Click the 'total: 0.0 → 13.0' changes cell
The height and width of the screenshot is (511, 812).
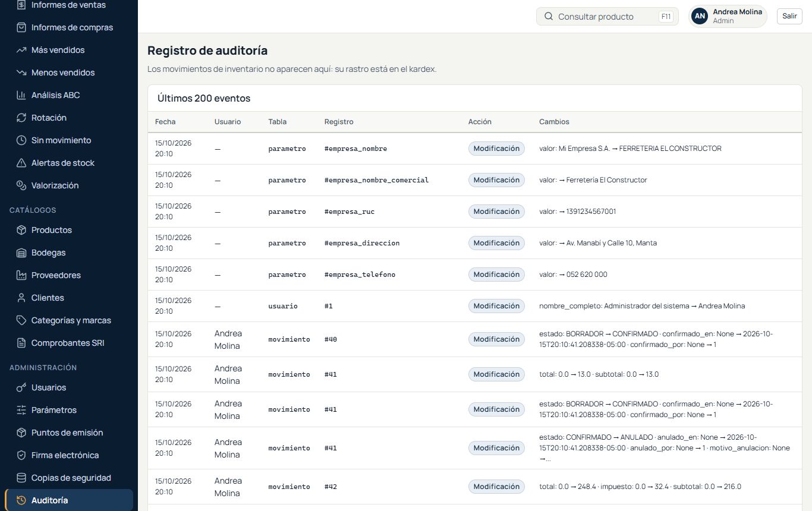(599, 374)
